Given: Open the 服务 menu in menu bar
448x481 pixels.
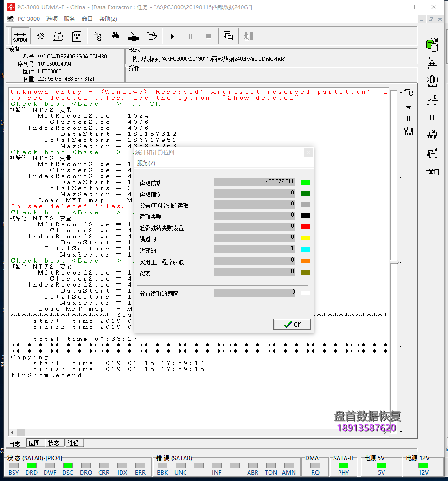Looking at the screenshot, I should click(69, 19).
